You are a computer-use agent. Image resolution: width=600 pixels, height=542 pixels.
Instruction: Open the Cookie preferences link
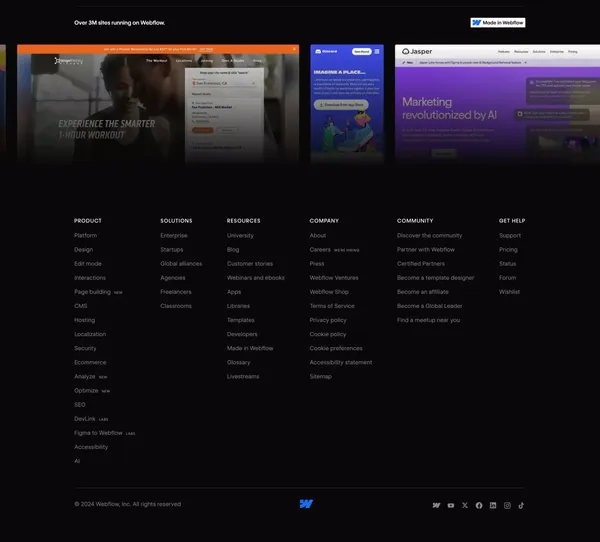[x=336, y=348]
